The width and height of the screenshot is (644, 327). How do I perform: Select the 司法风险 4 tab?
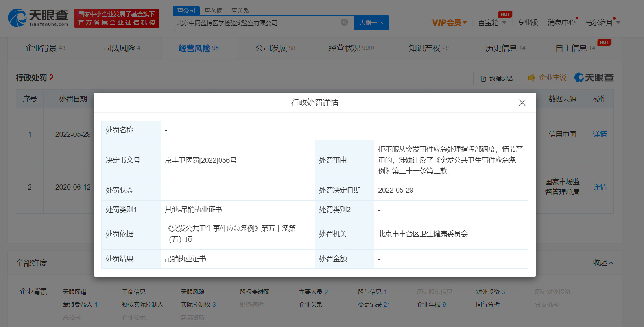point(122,48)
